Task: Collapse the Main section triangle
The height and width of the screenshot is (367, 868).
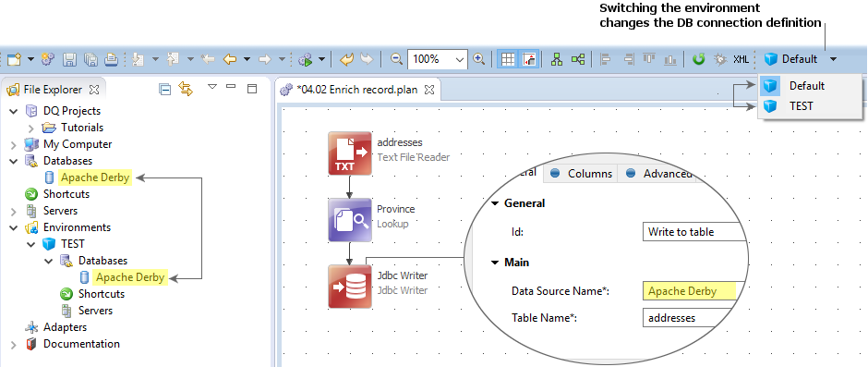Action: [x=495, y=263]
